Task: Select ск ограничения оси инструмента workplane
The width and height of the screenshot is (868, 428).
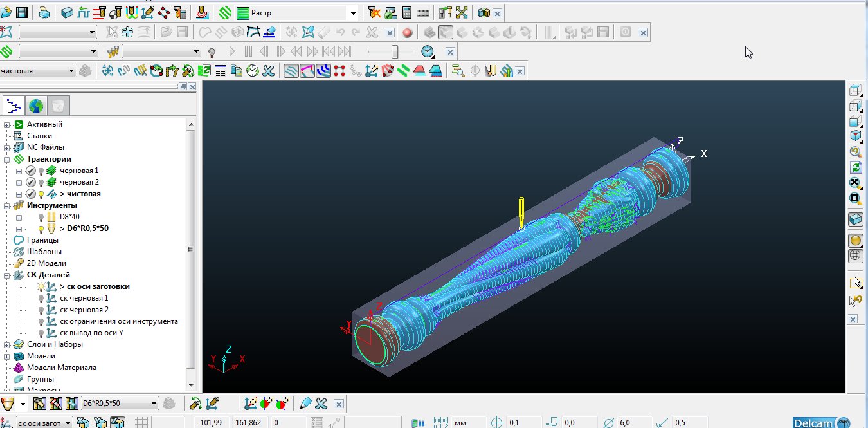Action: tap(119, 322)
